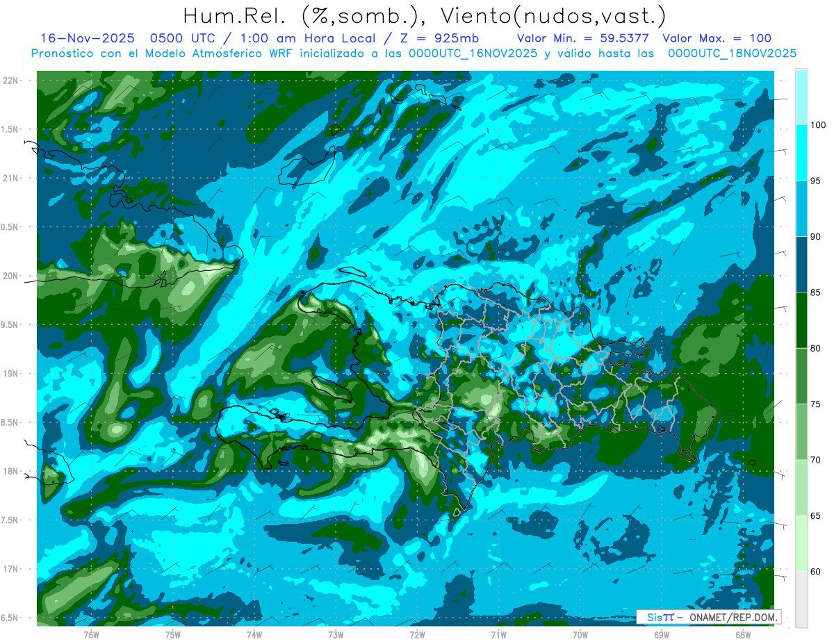Click the longitude axis label '70W'
834x644 pixels.
pos(580,634)
